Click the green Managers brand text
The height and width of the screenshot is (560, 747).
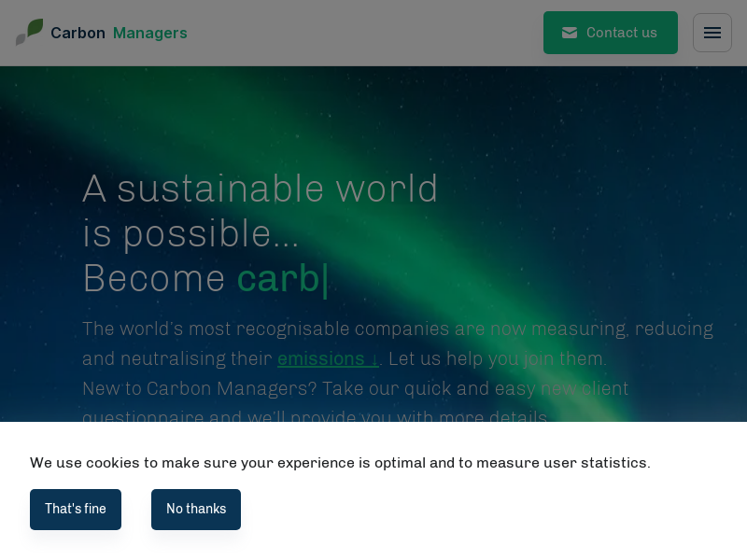149,34
